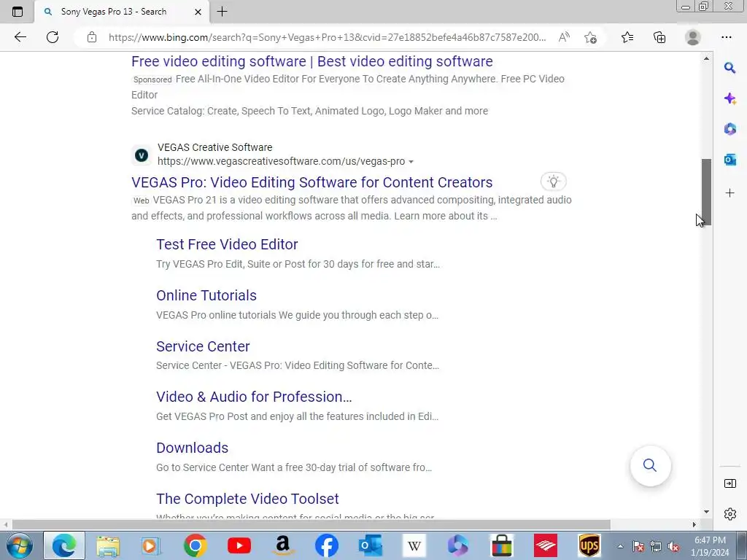This screenshot has height=560, width=747.
Task: Open Test Free Video Editor link
Action: pyautogui.click(x=228, y=244)
